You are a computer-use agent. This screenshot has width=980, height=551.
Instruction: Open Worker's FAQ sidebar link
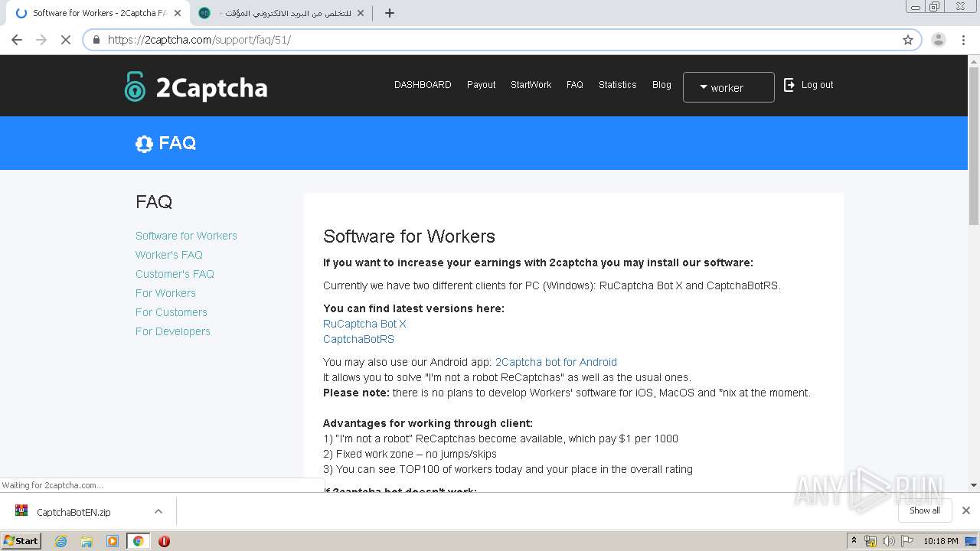click(x=169, y=255)
